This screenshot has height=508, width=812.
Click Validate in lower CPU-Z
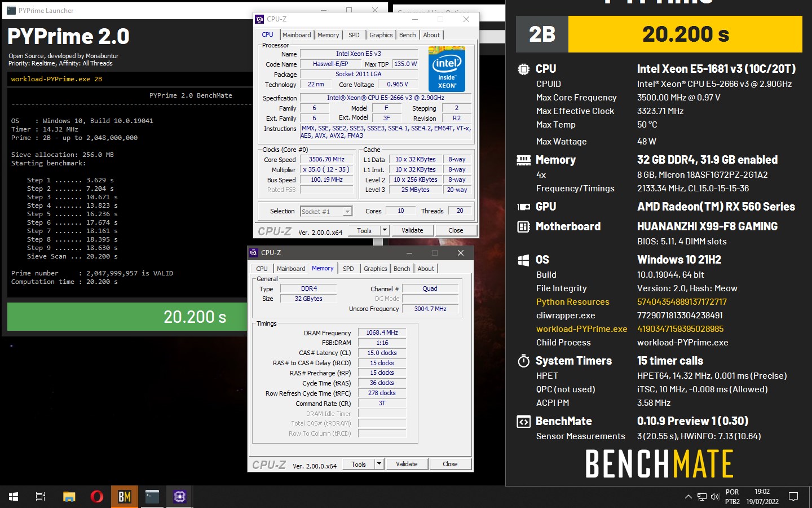pos(407,464)
